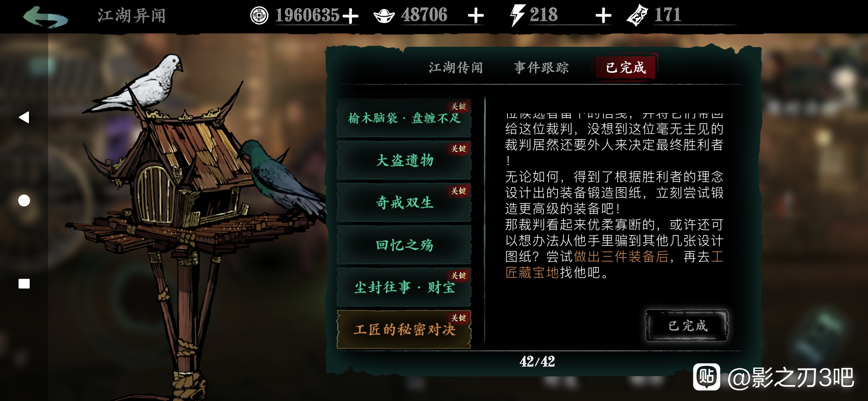Select the 回忆之殇 quest entry
Image resolution: width=868 pixels, height=401 pixels.
click(404, 245)
